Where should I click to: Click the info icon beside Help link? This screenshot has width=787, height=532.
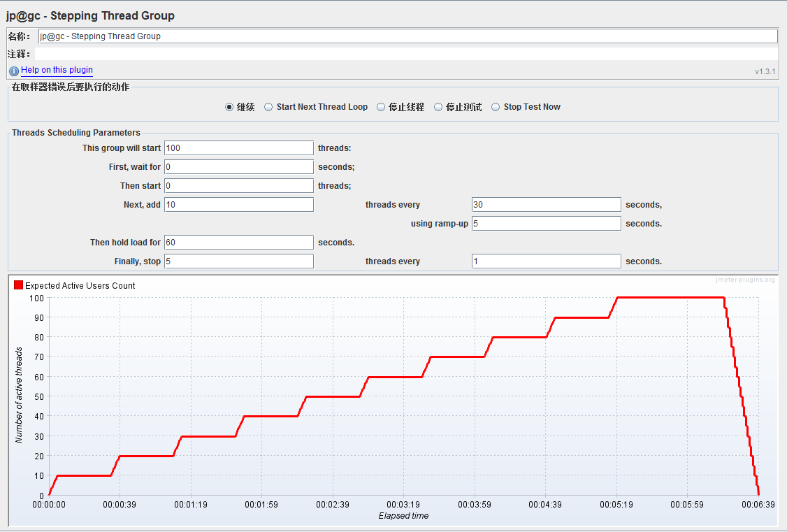point(14,71)
